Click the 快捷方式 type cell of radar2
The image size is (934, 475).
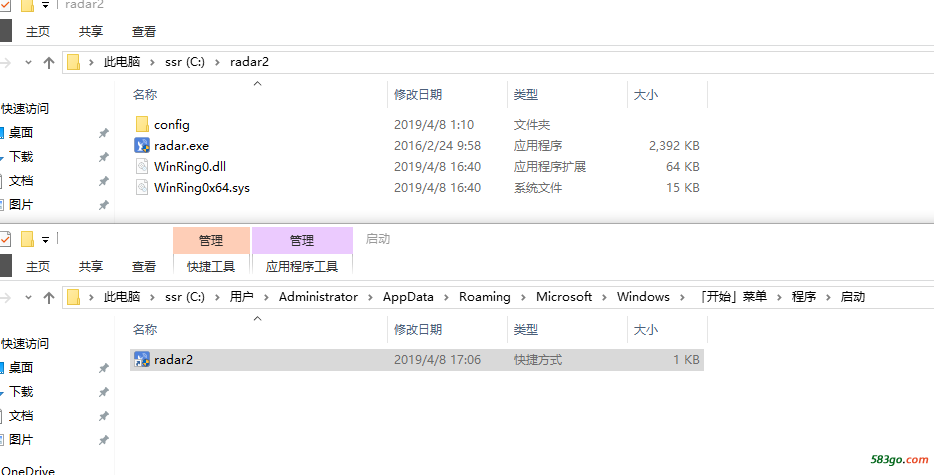[538, 359]
